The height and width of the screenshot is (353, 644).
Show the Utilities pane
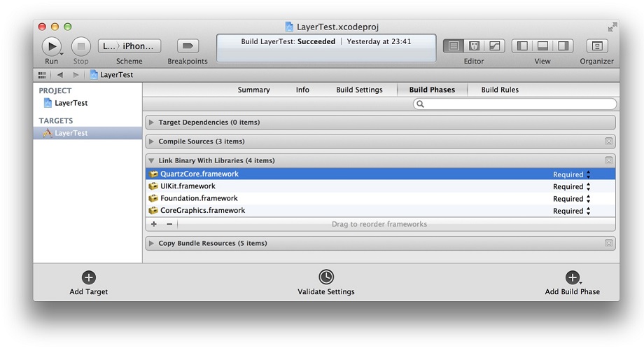pos(563,46)
